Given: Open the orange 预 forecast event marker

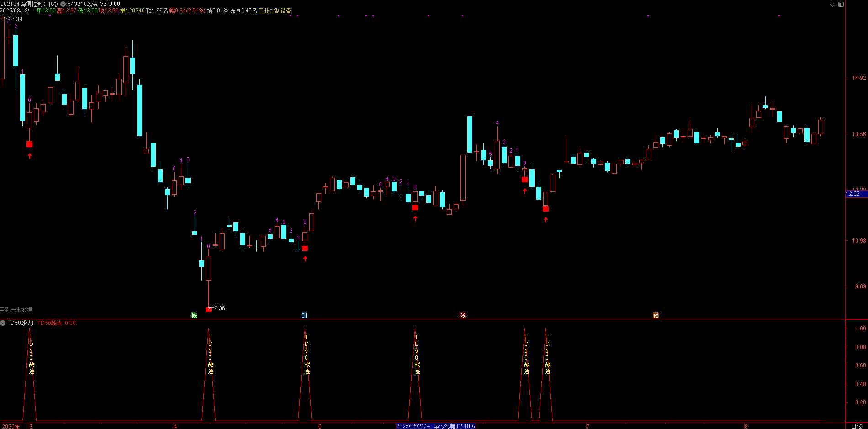Looking at the screenshot, I should point(656,315).
